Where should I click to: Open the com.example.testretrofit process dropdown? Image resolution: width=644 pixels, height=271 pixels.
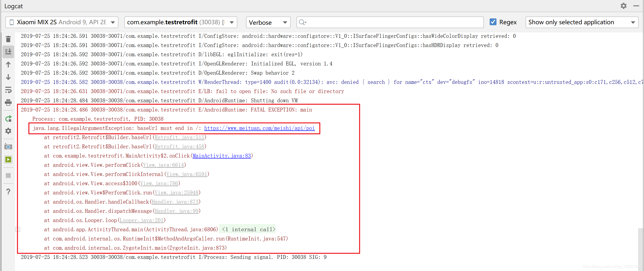[x=181, y=22]
